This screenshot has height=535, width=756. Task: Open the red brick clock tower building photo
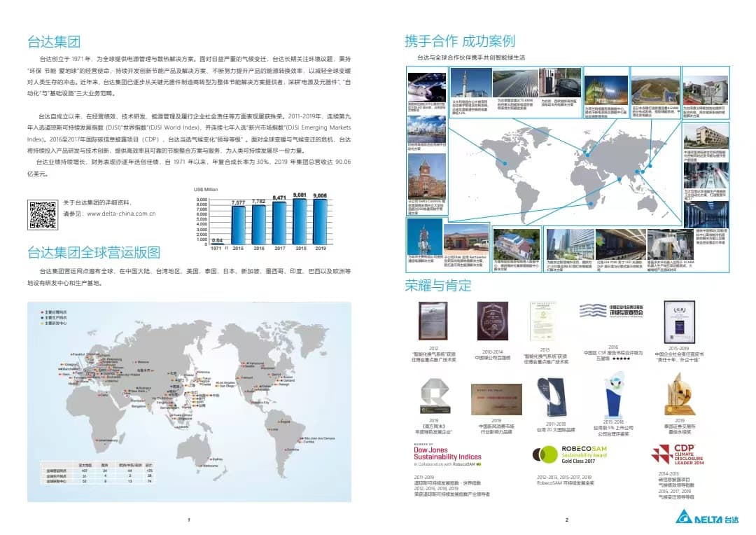(427, 176)
